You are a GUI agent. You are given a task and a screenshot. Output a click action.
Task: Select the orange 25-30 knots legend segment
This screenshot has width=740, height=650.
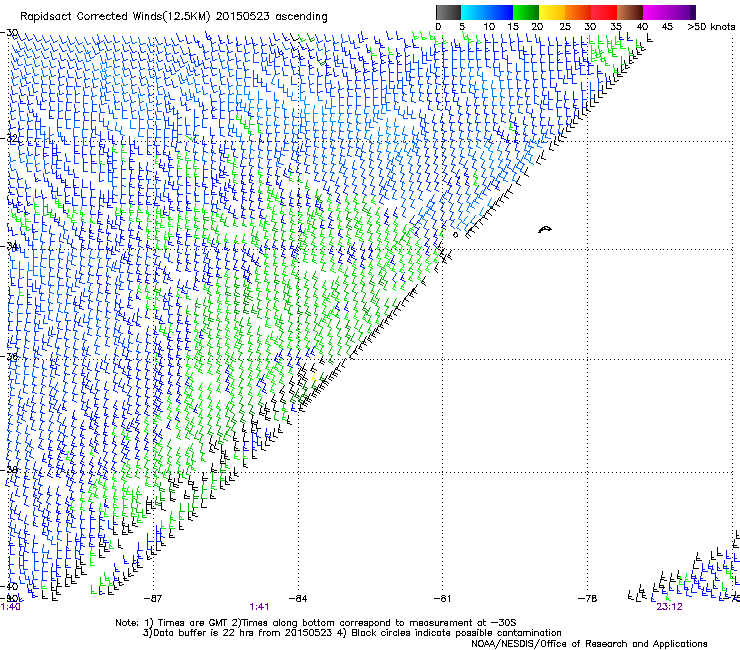click(x=578, y=12)
